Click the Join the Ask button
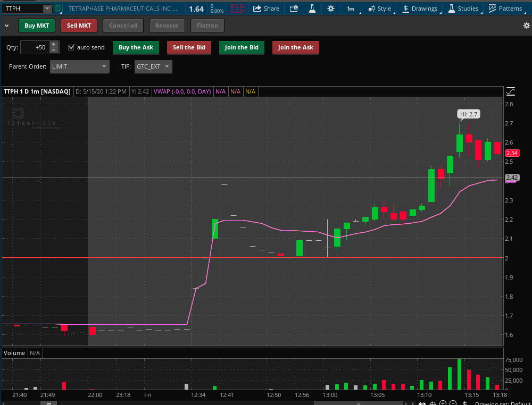Viewport: 532px width, 405px height. (295, 47)
